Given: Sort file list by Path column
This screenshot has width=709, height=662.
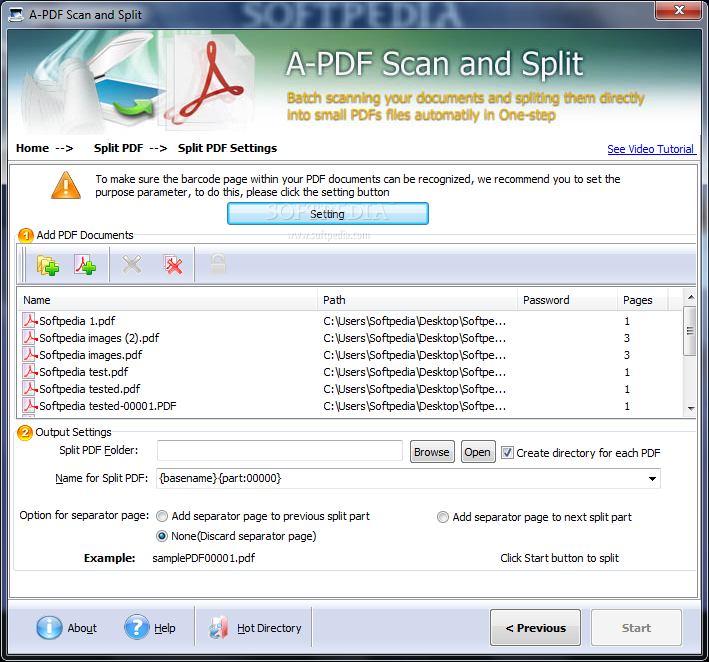Looking at the screenshot, I should (417, 300).
